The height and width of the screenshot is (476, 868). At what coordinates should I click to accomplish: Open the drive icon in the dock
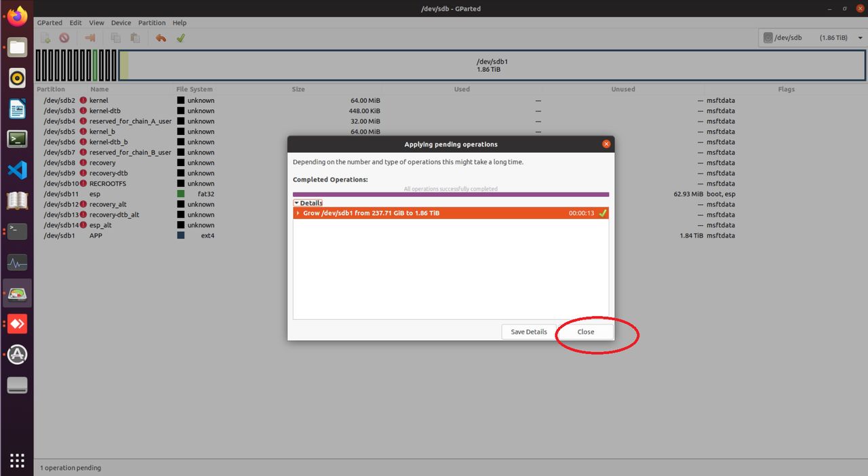tap(17, 385)
